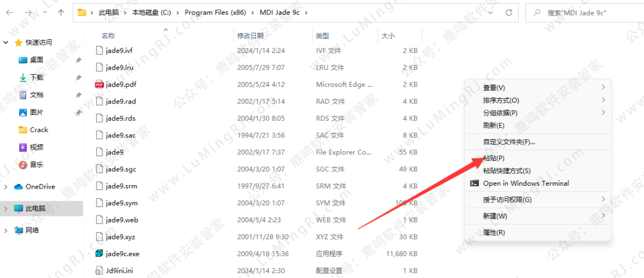The image size is (644, 278).
Task: Select the jade9.sac file icon
Action: 98,135
